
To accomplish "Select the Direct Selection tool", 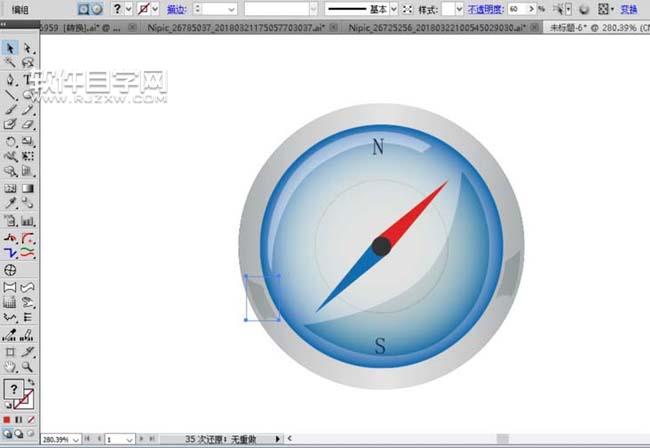I will [x=28, y=48].
